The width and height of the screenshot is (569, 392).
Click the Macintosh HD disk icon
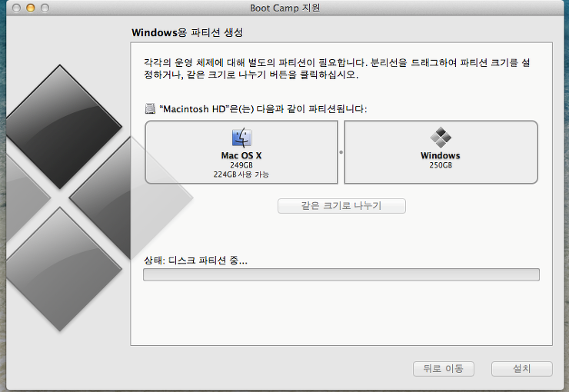[x=150, y=108]
